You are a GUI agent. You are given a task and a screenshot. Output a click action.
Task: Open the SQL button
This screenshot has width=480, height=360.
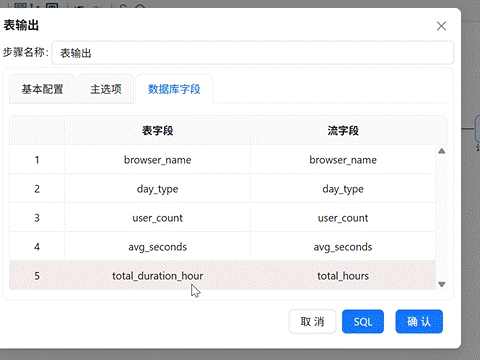363,322
